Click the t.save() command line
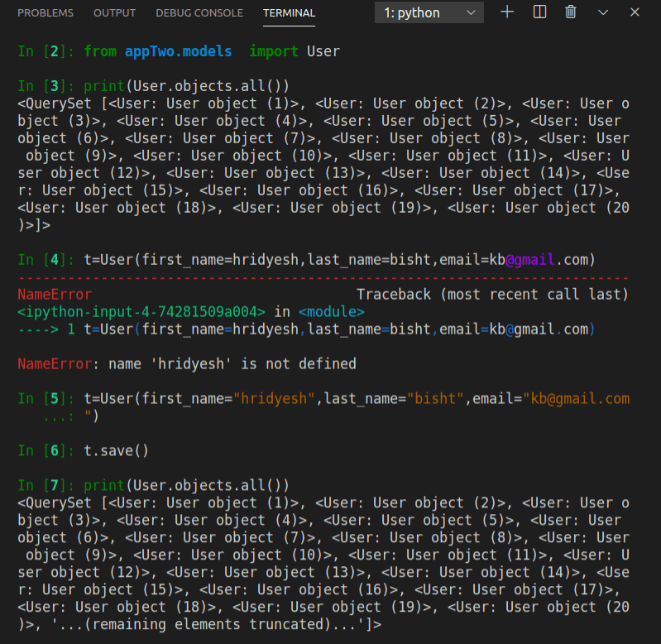Image resolution: width=661 pixels, height=644 pixels. tap(116, 450)
